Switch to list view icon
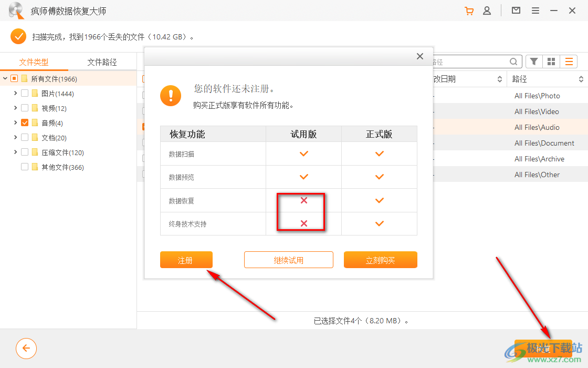This screenshot has height=368, width=588. tap(569, 62)
